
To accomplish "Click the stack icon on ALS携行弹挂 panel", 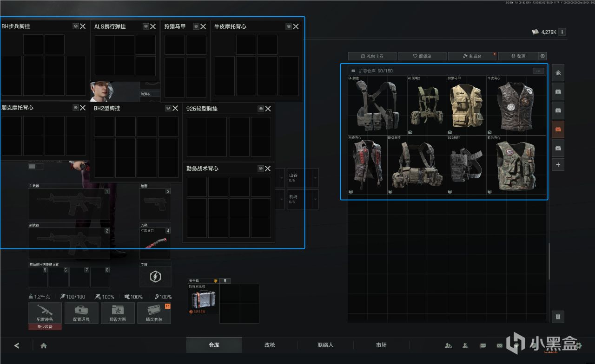I will pyautogui.click(x=145, y=26).
